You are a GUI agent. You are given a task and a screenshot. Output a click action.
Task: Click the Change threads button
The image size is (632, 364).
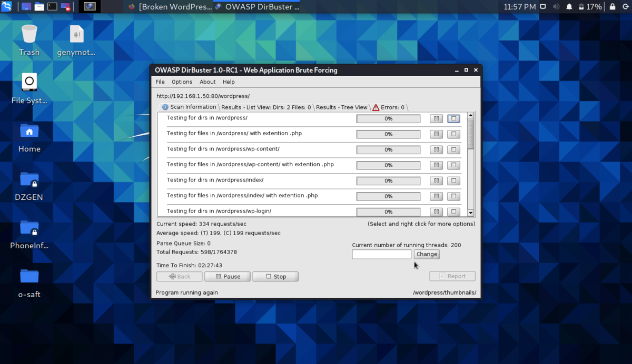(427, 254)
